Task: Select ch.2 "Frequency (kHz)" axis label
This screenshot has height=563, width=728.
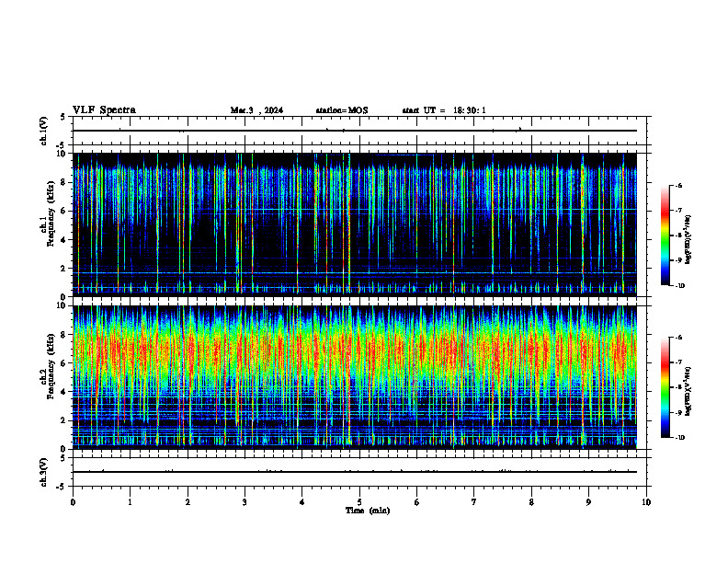Action: [x=51, y=366]
